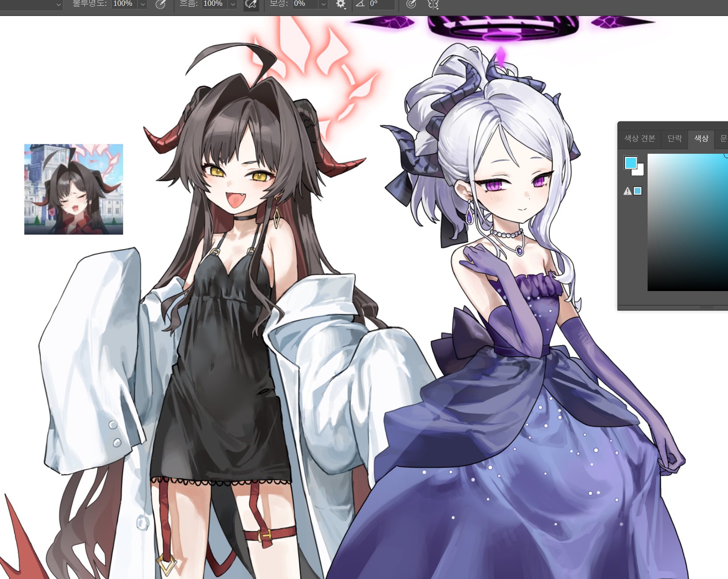Toggle pressure for opacity icon
The height and width of the screenshot is (579, 728).
(x=161, y=4)
